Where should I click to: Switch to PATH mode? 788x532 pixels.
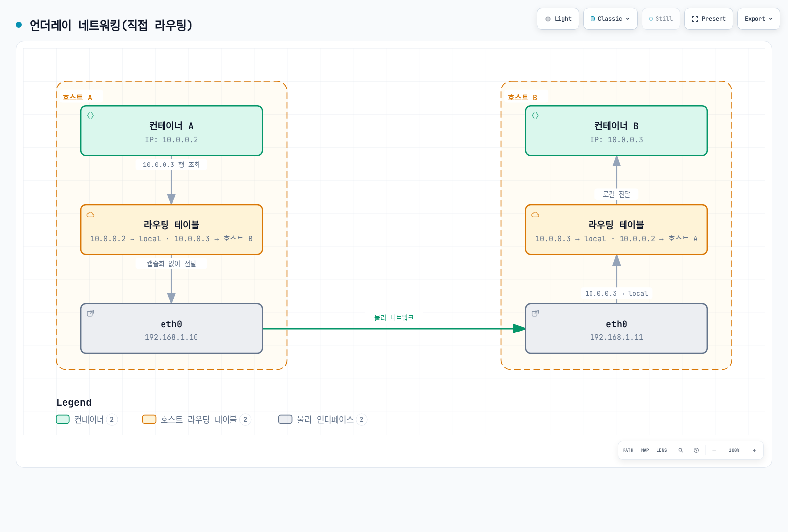pos(628,450)
